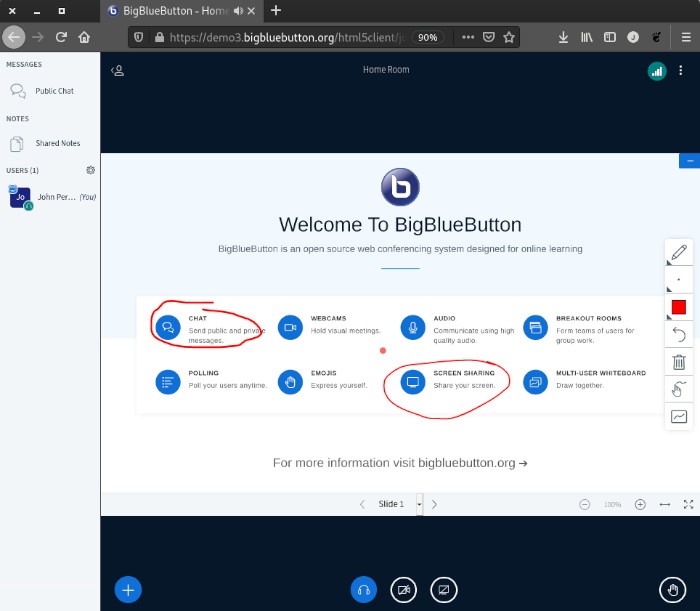Save page to Pocket

(x=489, y=37)
